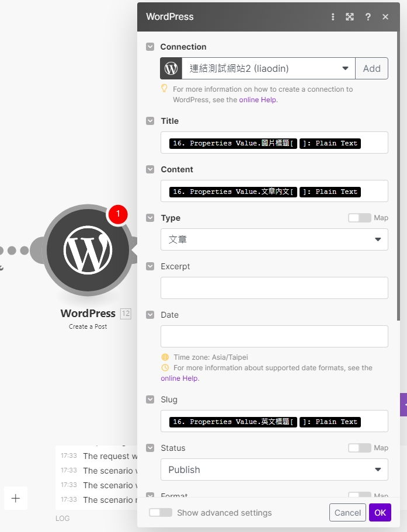Collapse the Slug field section

[150, 399]
